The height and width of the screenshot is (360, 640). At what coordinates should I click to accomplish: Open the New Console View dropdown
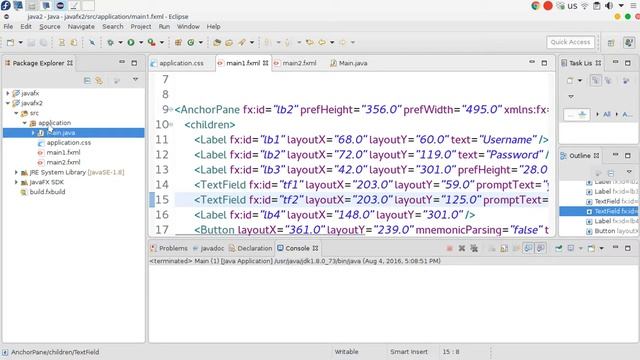click(x=602, y=248)
